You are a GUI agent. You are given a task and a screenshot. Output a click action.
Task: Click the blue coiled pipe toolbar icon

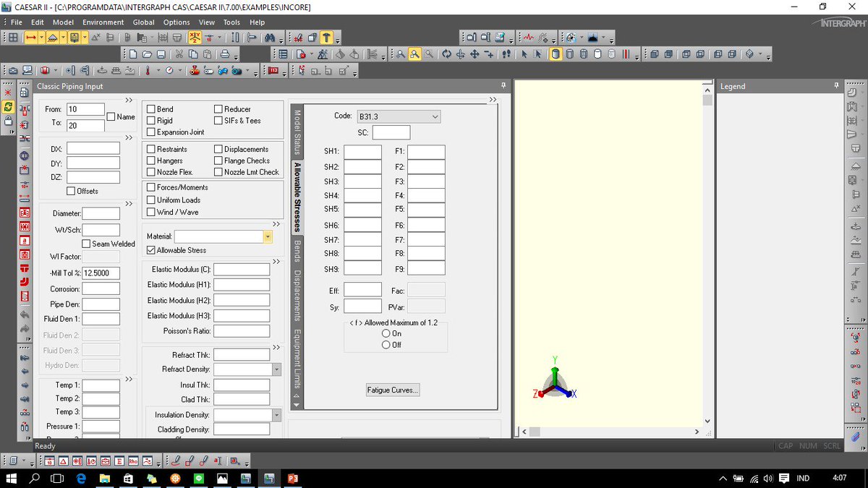(222, 71)
